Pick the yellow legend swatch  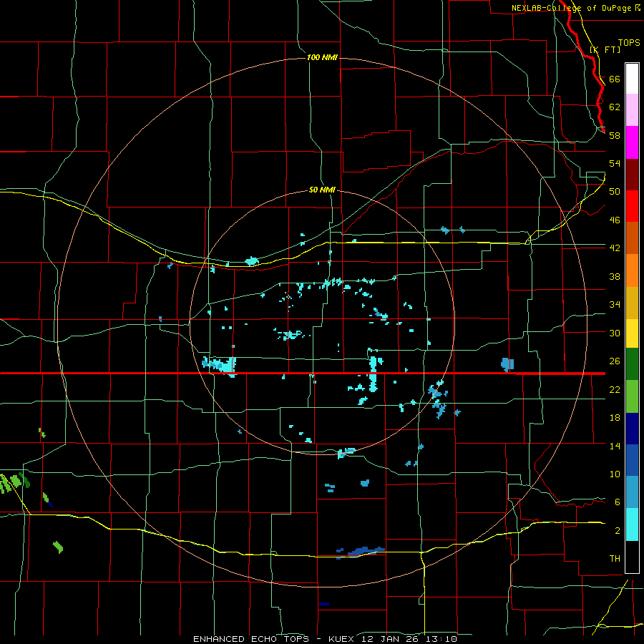(x=632, y=334)
